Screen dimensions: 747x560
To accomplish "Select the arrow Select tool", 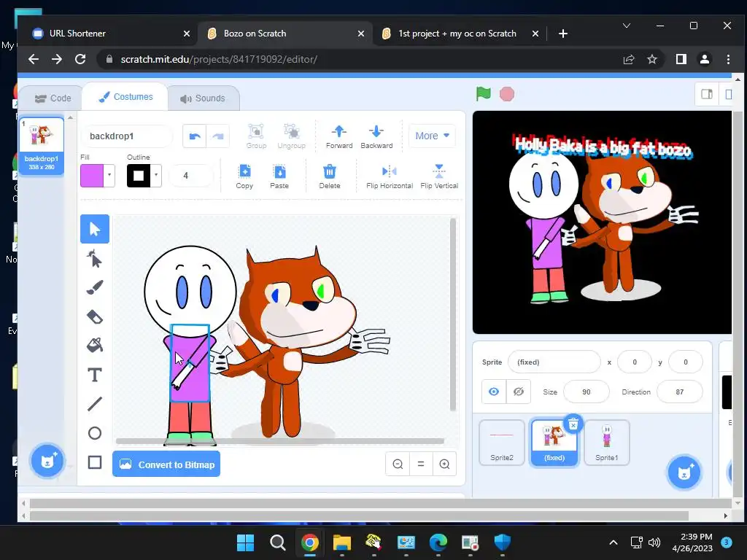I will [x=95, y=229].
